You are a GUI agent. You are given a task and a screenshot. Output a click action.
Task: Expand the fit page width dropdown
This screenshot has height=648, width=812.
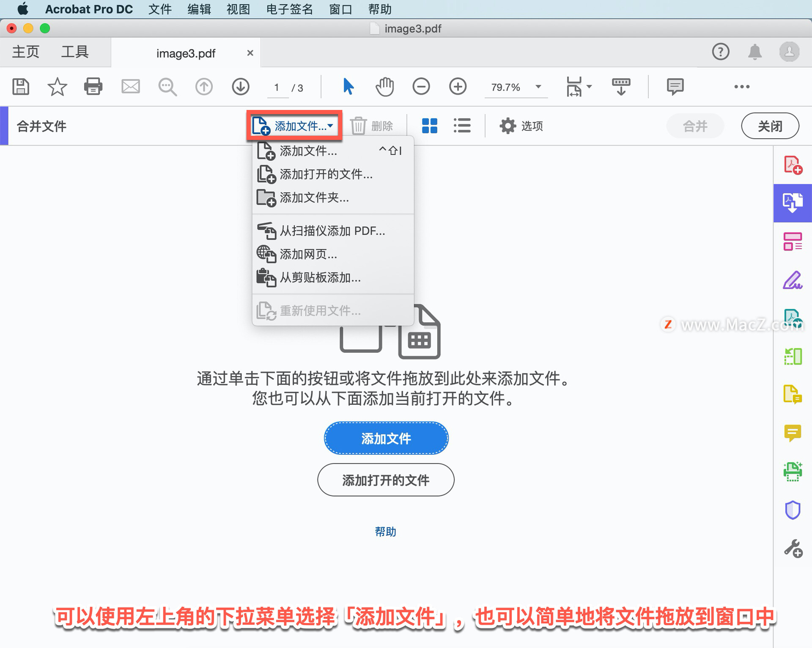[589, 87]
